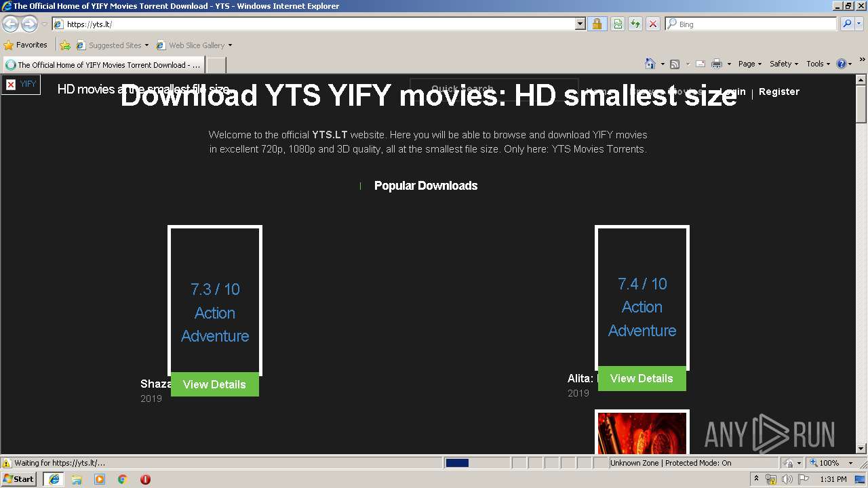
Task: Click the security lock icon
Action: click(x=597, y=24)
